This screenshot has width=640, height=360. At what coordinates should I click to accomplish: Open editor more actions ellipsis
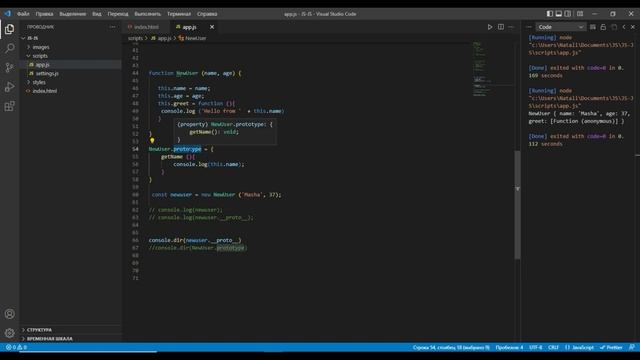point(511,27)
